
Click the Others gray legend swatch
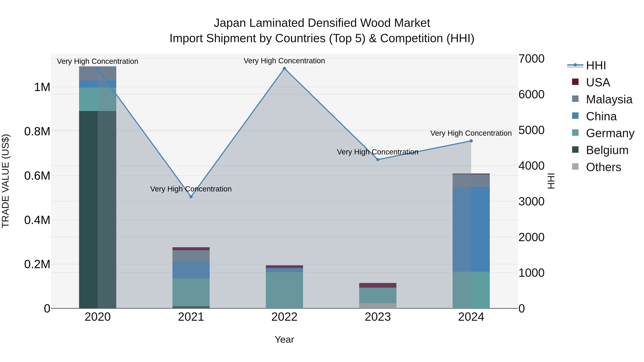pyautogui.click(x=575, y=167)
